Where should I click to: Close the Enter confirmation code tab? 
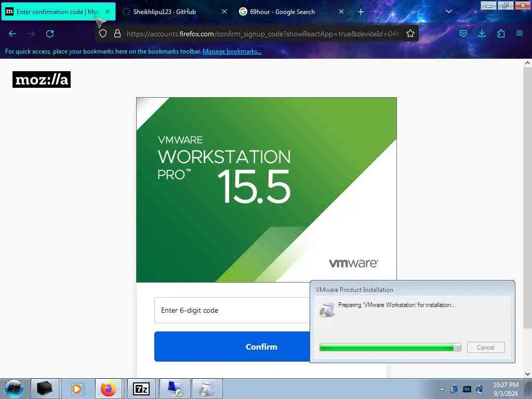point(108,11)
